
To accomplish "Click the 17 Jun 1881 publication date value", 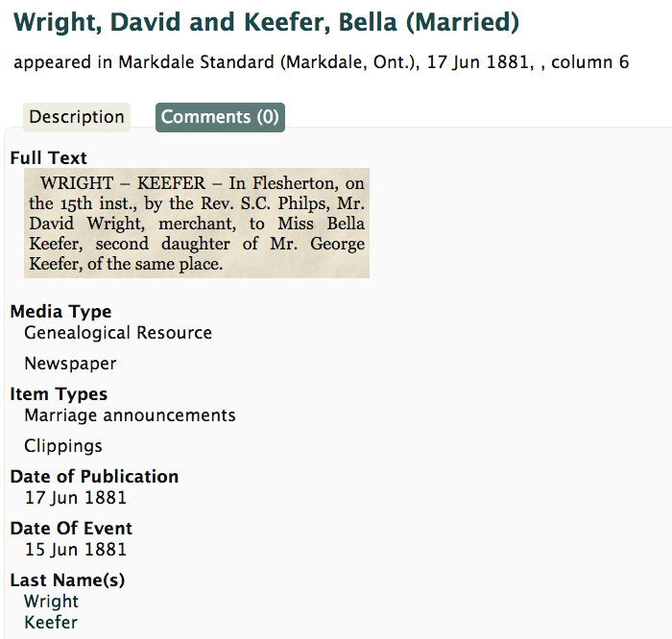I will pyautogui.click(x=76, y=498).
